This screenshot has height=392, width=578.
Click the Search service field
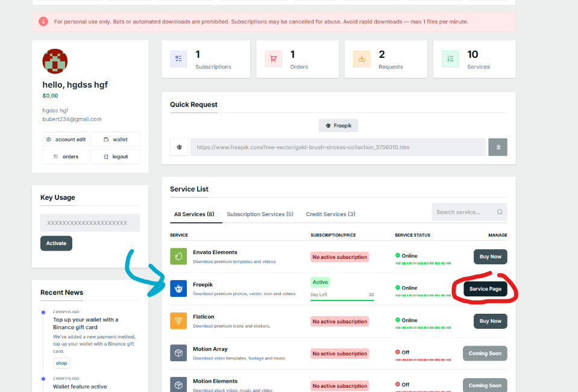[x=470, y=212]
